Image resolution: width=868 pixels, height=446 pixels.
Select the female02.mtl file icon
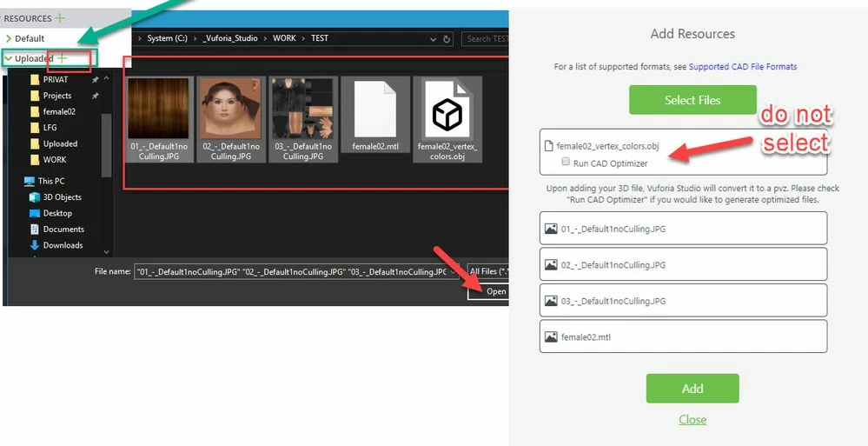tap(375, 110)
